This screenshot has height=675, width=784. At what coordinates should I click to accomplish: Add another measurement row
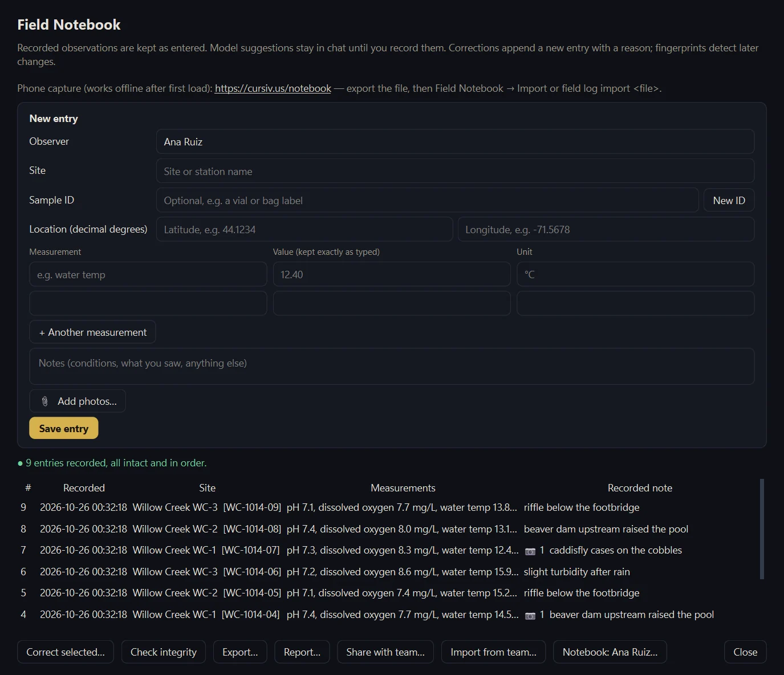(92, 332)
